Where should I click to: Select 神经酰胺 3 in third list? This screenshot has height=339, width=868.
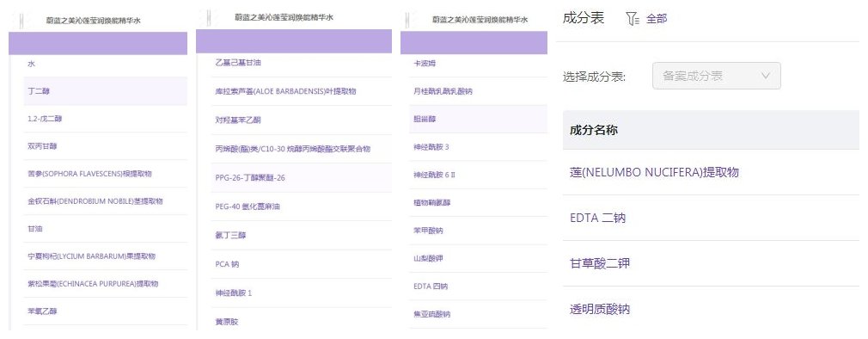point(431,147)
